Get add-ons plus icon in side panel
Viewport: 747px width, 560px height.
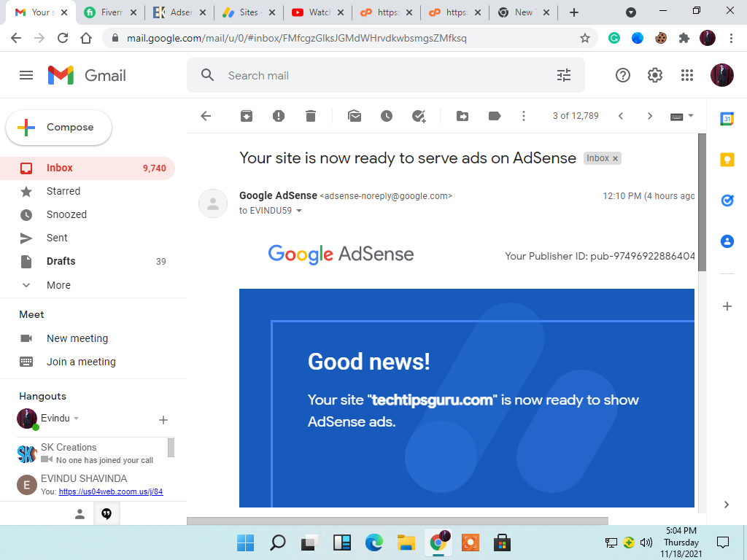click(x=727, y=306)
